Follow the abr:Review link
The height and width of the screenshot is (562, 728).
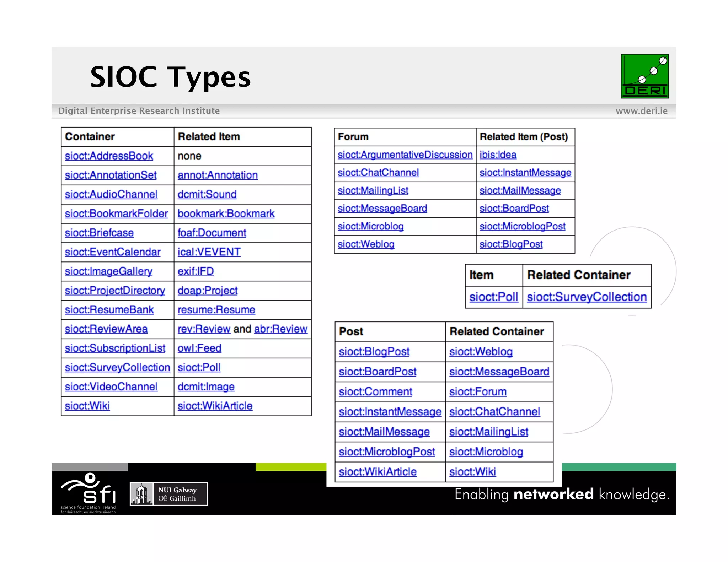[x=280, y=329]
